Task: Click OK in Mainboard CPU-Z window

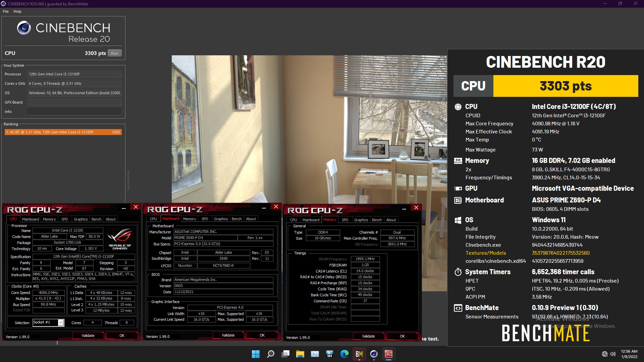Action: [x=262, y=335]
